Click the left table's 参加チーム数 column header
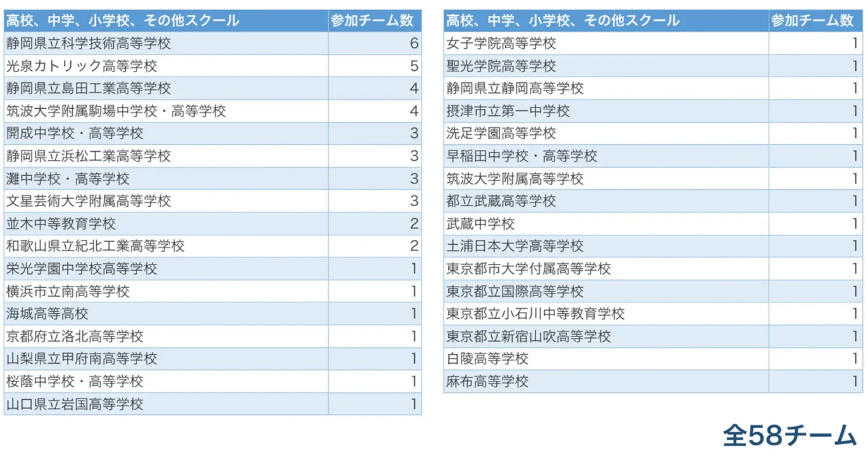The width and height of the screenshot is (868, 458). click(x=374, y=21)
